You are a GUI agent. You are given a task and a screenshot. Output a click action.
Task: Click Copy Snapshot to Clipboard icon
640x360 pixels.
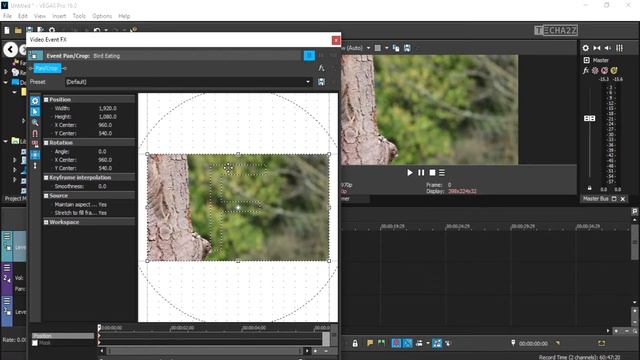(396, 48)
